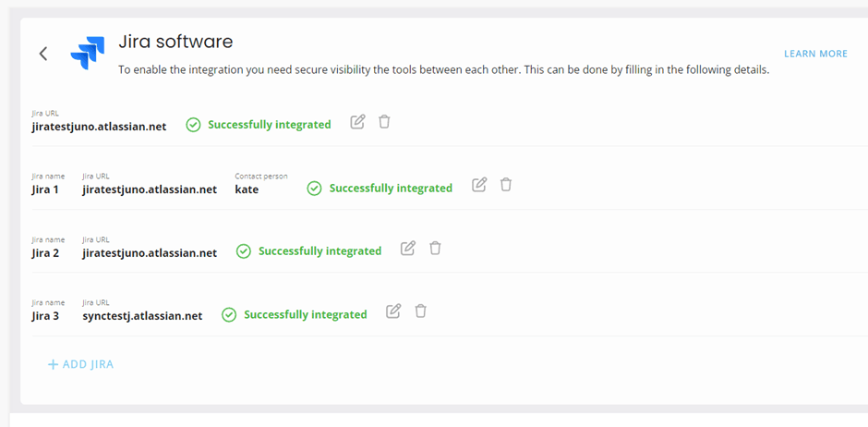Image resolution: width=868 pixels, height=427 pixels.
Task: Delete the Jira 2 integration
Action: pyautogui.click(x=436, y=248)
